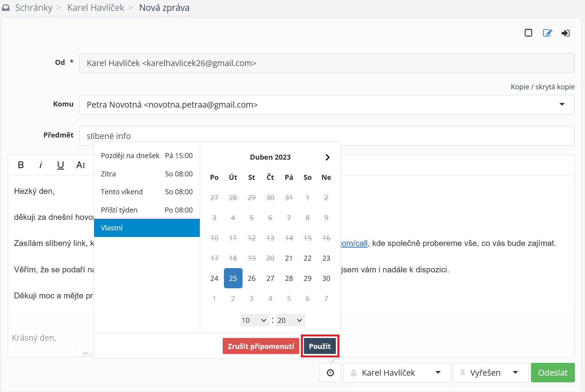Open the hour dropdown showing 10

pos(254,320)
